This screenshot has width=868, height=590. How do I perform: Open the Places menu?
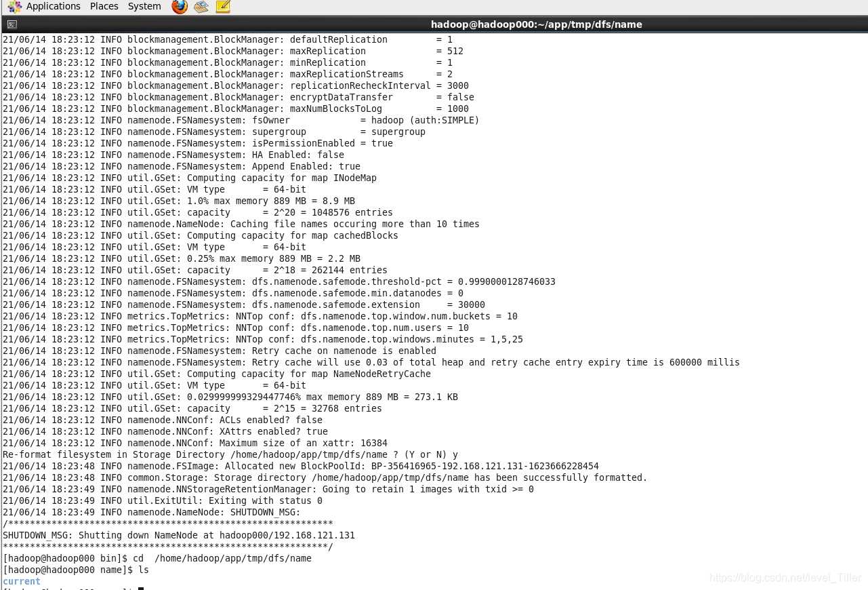104,6
